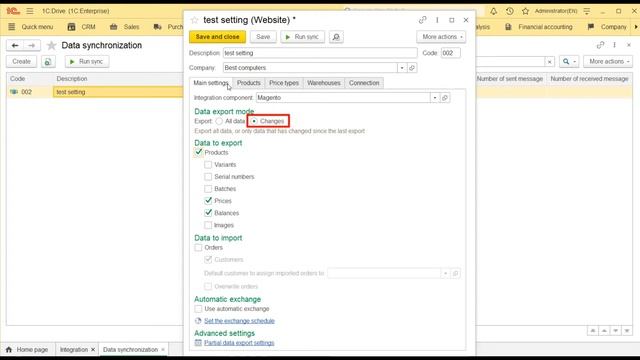The image size is (640, 360).
Task: Close the Integration bottom tab
Action: click(93, 350)
